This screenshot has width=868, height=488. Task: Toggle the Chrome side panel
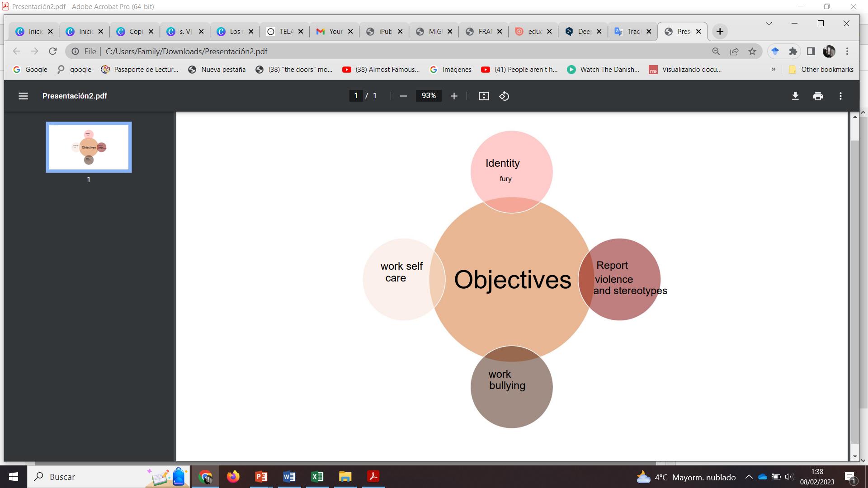click(x=811, y=52)
